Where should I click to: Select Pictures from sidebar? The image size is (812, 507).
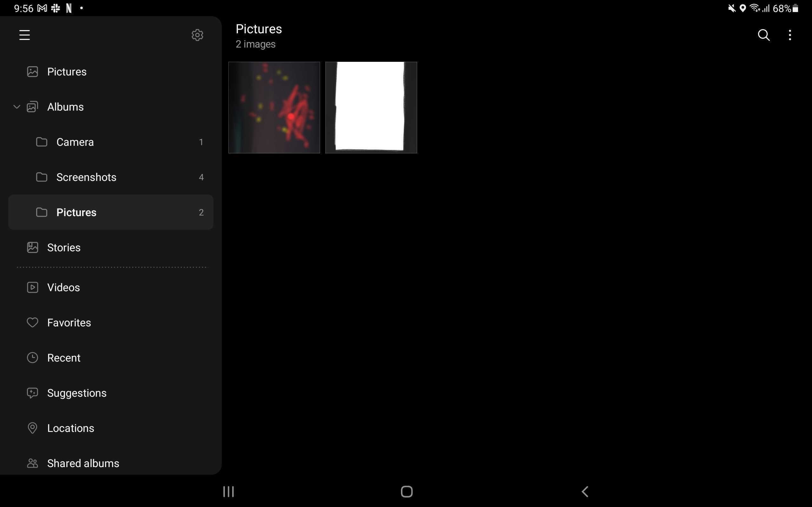click(x=67, y=71)
